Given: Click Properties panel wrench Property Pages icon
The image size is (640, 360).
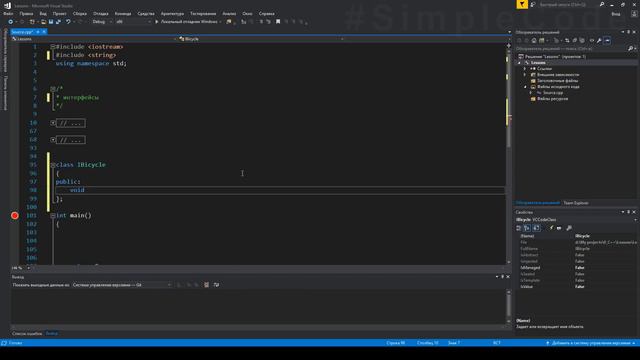Looking at the screenshot, I should pyautogui.click(x=569, y=228).
